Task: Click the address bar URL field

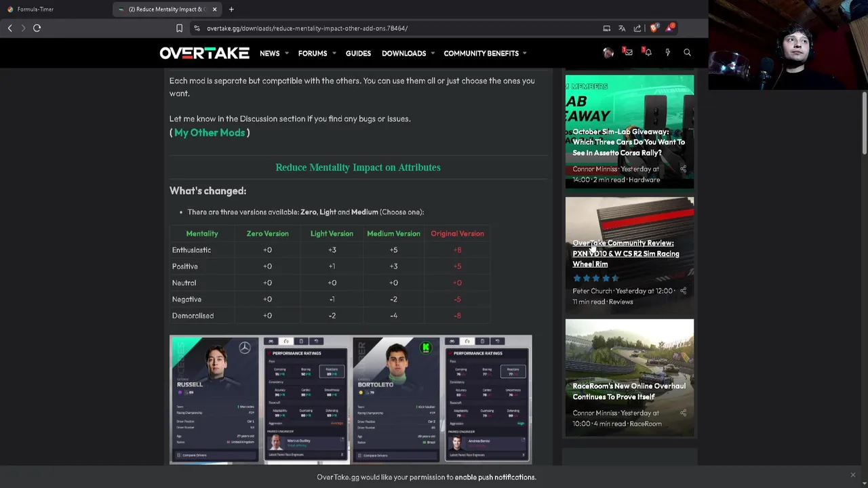Action: (393, 28)
